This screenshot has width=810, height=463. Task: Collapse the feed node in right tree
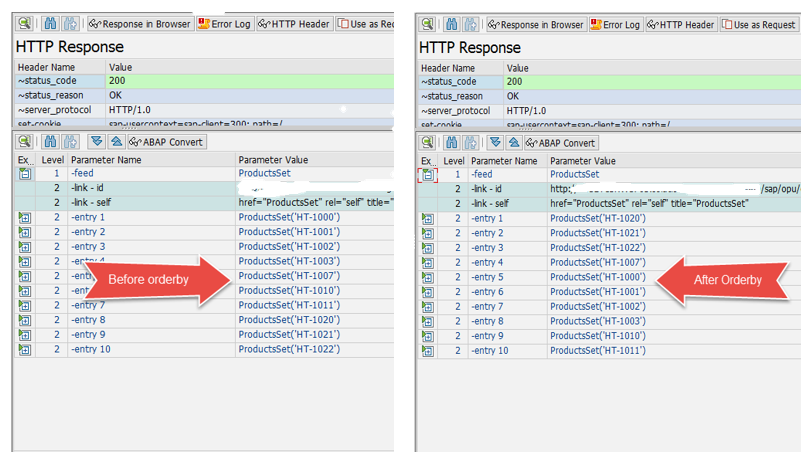[x=427, y=175]
